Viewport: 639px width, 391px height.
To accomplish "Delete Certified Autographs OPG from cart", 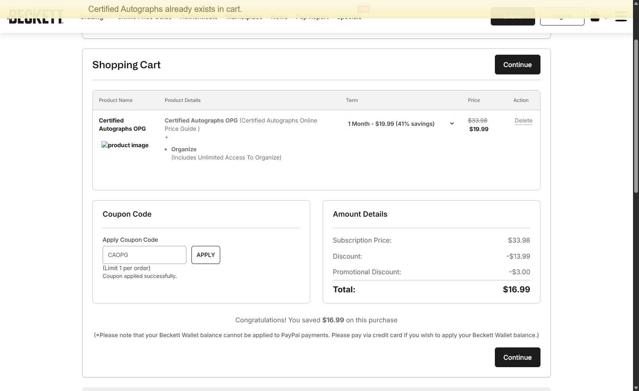I will [x=523, y=121].
